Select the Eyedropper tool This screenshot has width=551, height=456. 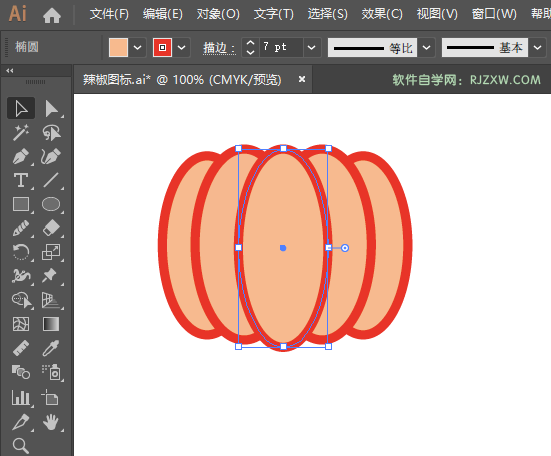click(x=51, y=348)
